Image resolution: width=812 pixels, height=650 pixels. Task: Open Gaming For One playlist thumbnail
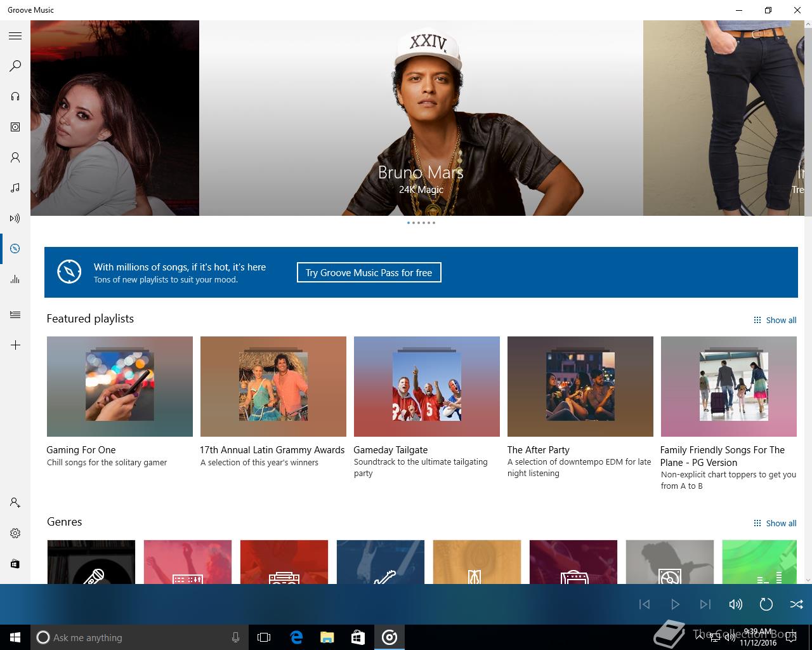pos(120,387)
